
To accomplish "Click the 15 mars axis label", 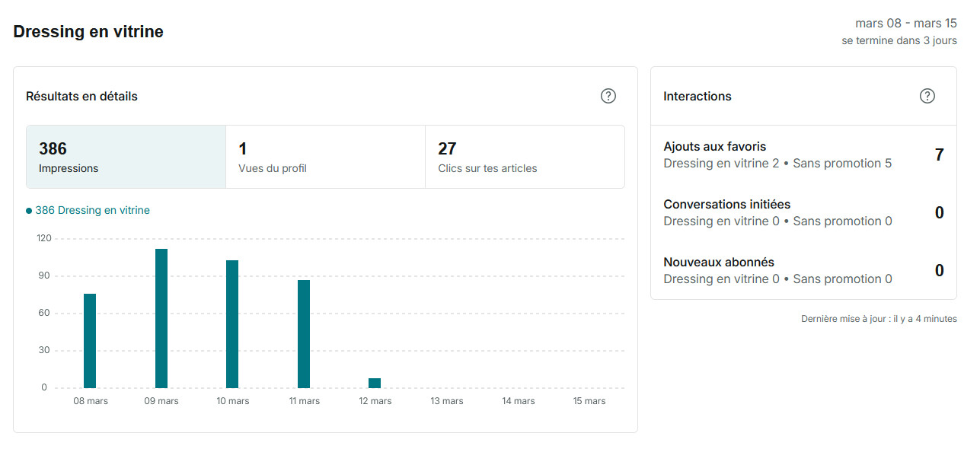I will click(589, 401).
